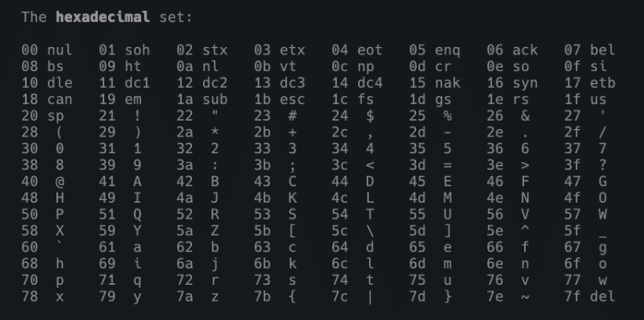Select the 30 zero digit entry

tap(43, 148)
